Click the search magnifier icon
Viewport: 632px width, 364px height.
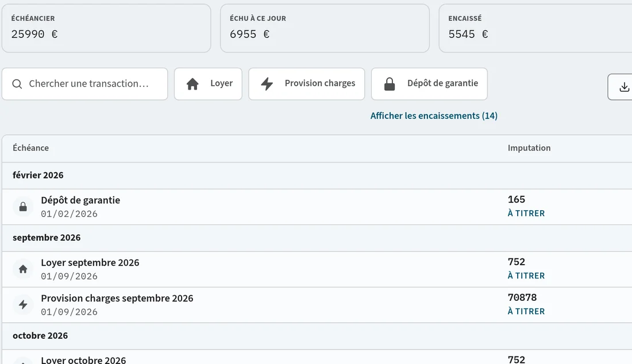(17, 84)
